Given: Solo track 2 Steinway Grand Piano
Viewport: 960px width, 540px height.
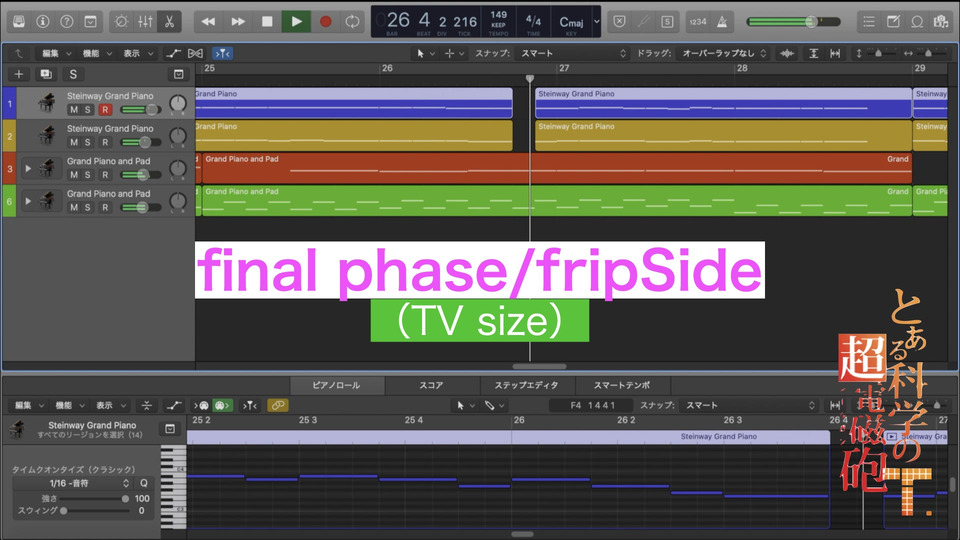Looking at the screenshot, I should click(x=88, y=142).
